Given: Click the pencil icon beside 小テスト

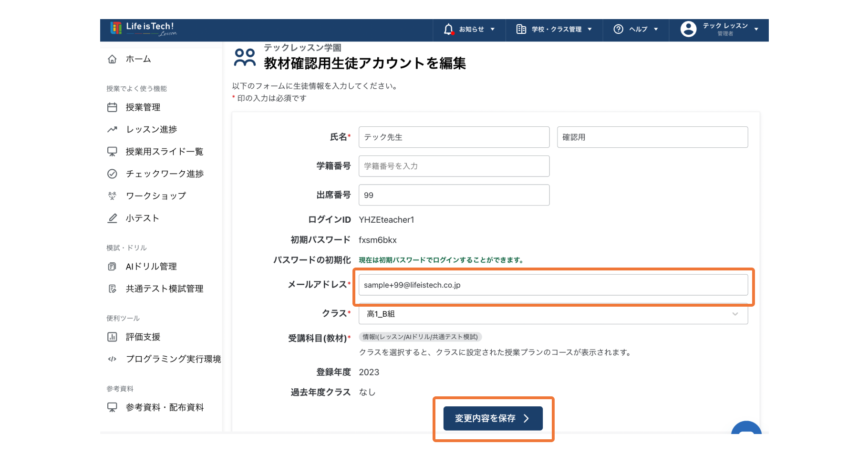Looking at the screenshot, I should click(x=112, y=218).
